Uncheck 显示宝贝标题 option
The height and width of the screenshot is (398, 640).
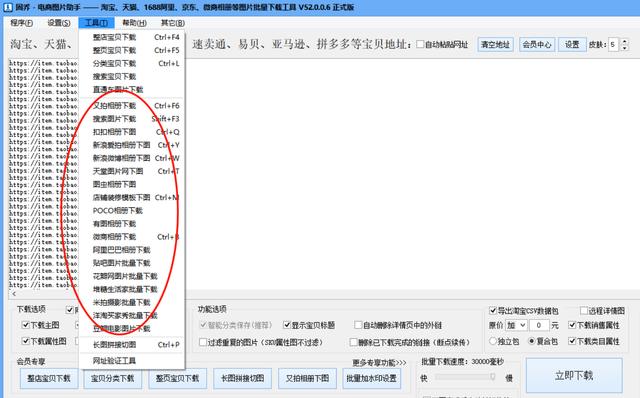(x=287, y=325)
